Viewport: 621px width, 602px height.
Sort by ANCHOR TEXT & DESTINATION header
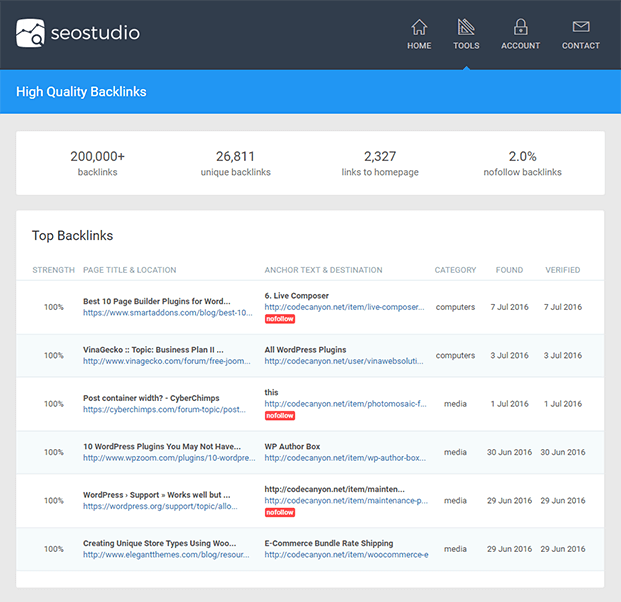[323, 270]
